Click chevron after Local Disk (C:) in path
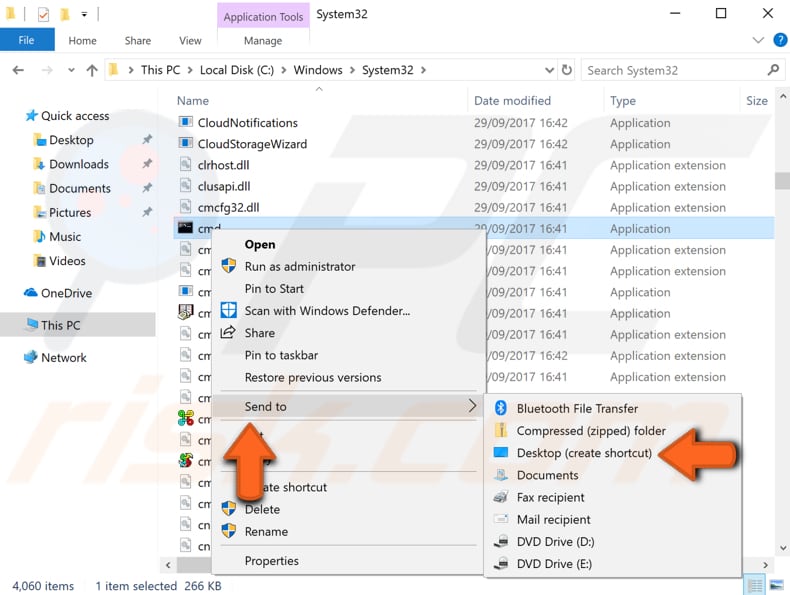The width and height of the screenshot is (790, 595). pyautogui.click(x=284, y=70)
